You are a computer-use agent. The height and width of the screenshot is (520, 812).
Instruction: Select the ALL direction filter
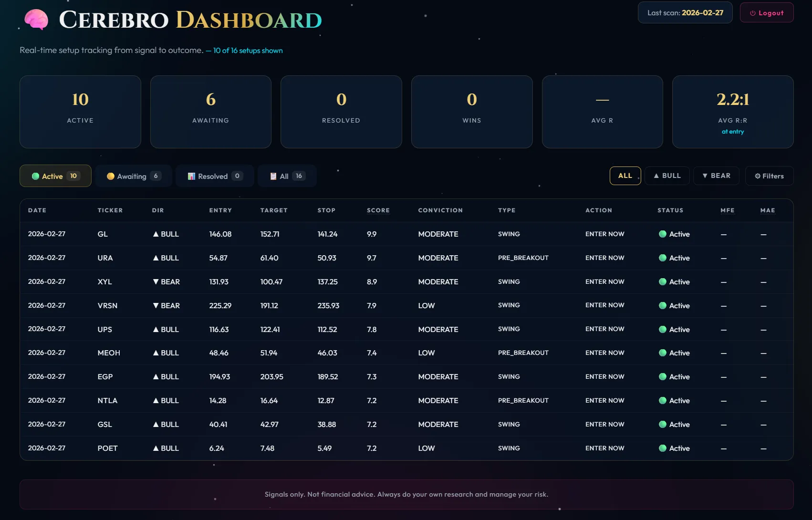pyautogui.click(x=625, y=176)
